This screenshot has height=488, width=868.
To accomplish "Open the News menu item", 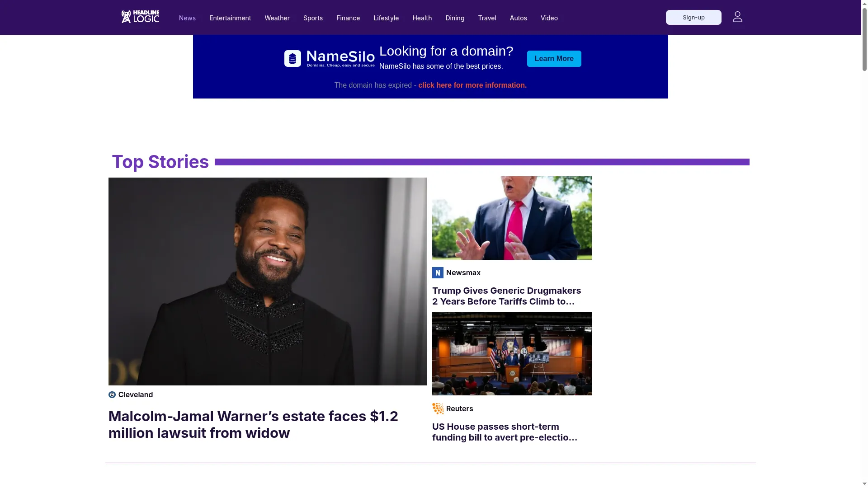I will pyautogui.click(x=187, y=18).
